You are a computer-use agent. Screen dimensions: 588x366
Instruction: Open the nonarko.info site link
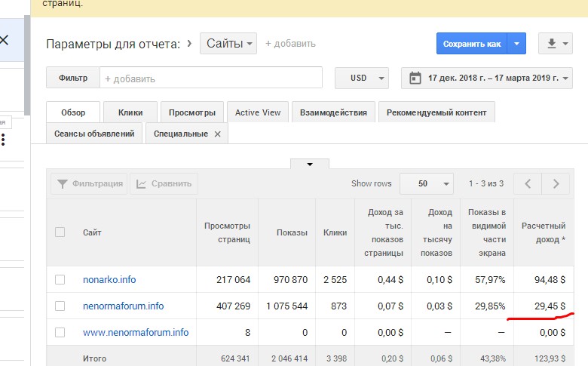(109, 280)
